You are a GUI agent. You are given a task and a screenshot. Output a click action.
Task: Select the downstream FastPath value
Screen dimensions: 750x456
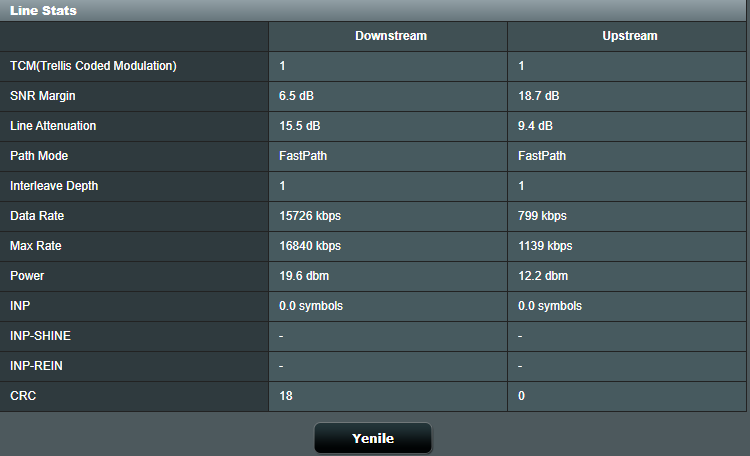(x=303, y=156)
